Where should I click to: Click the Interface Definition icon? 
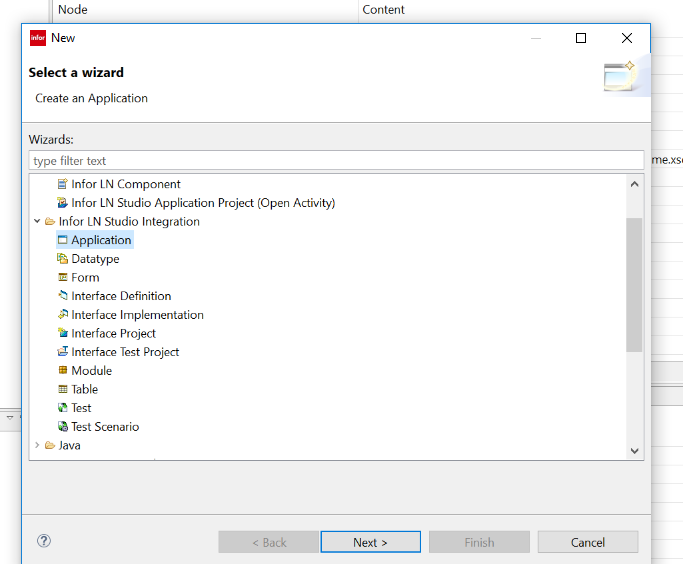(63, 296)
